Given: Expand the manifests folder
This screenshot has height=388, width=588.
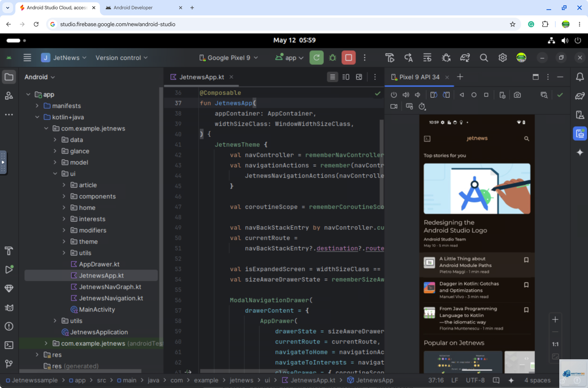Looking at the screenshot, I should (x=37, y=106).
